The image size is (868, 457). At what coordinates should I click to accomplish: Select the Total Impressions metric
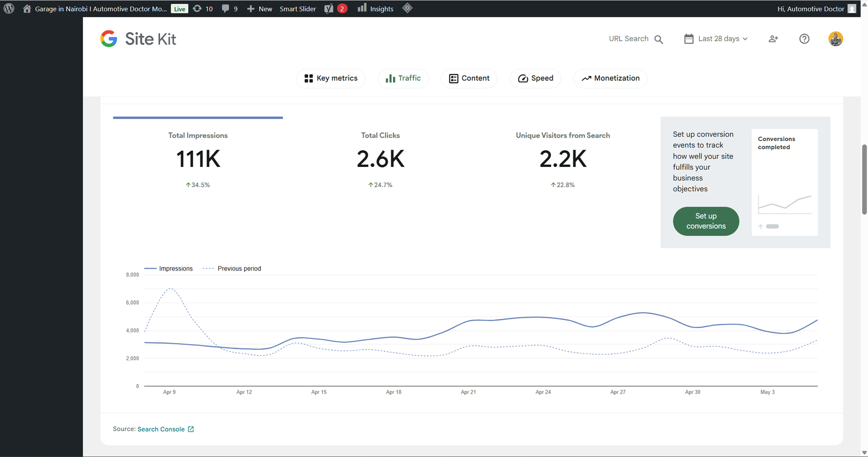198,160
